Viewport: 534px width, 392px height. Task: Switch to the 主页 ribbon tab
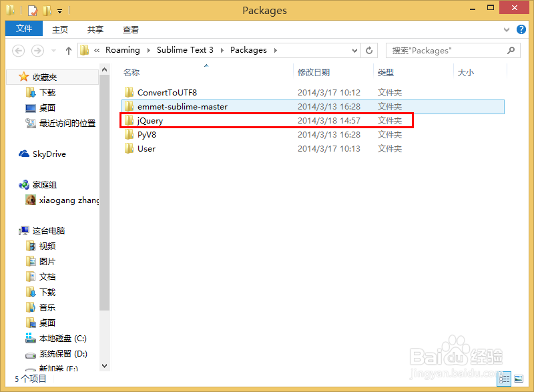coord(60,29)
